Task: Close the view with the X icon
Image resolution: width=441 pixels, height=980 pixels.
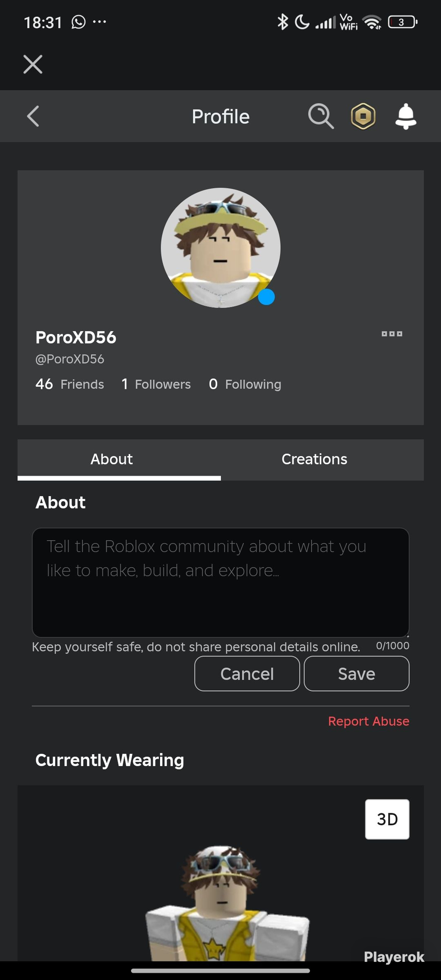Action: [33, 64]
